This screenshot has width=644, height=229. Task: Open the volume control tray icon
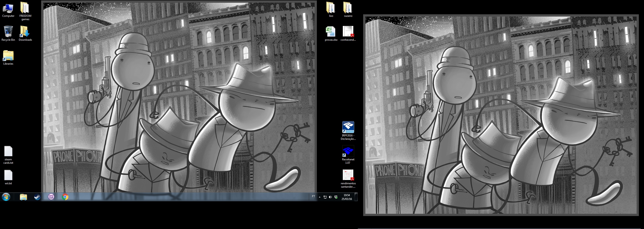point(330,197)
